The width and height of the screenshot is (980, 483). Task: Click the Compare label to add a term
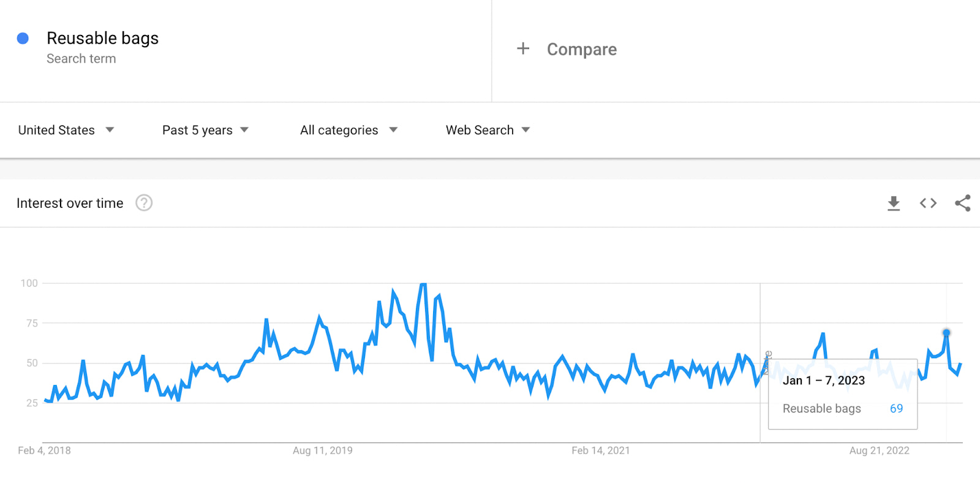click(x=581, y=49)
